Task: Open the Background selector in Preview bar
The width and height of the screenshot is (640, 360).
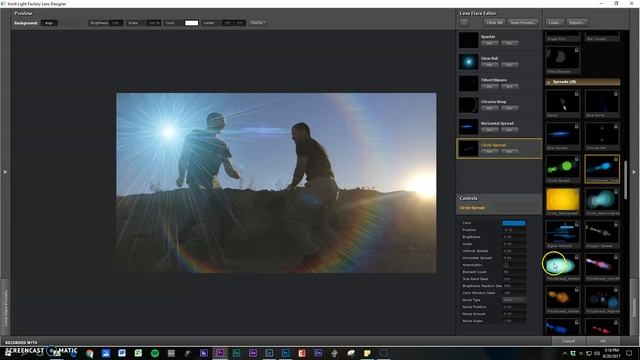Action: point(49,23)
